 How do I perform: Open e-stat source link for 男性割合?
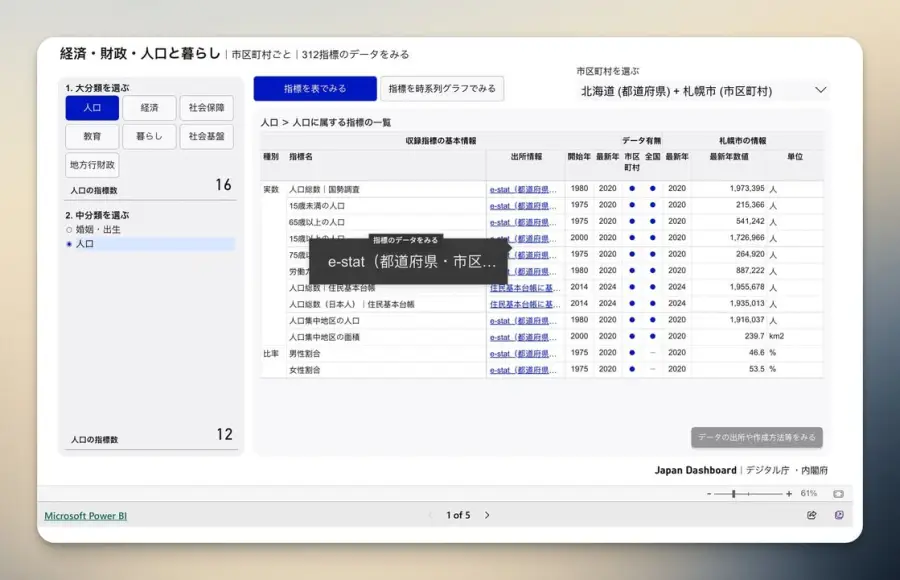(523, 354)
